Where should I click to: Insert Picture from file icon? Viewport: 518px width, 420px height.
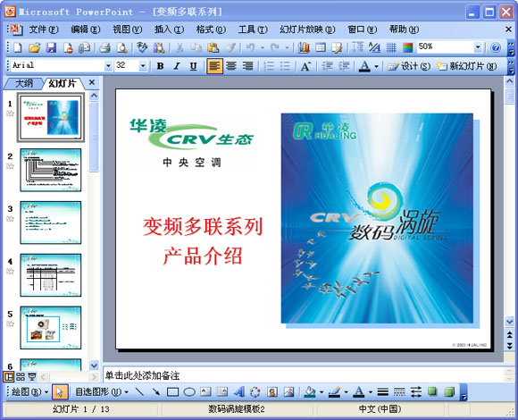pyautogui.click(x=288, y=392)
